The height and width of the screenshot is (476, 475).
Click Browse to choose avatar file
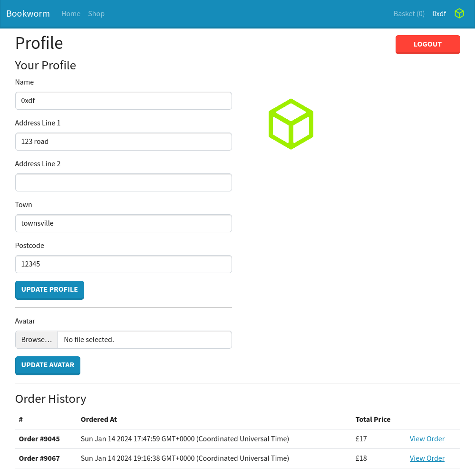[37, 340]
